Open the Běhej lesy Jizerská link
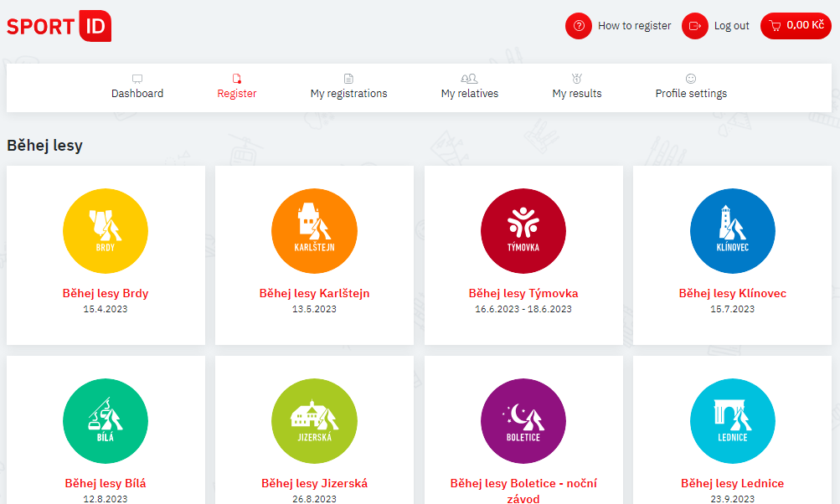The height and width of the screenshot is (504, 840). 314,483
